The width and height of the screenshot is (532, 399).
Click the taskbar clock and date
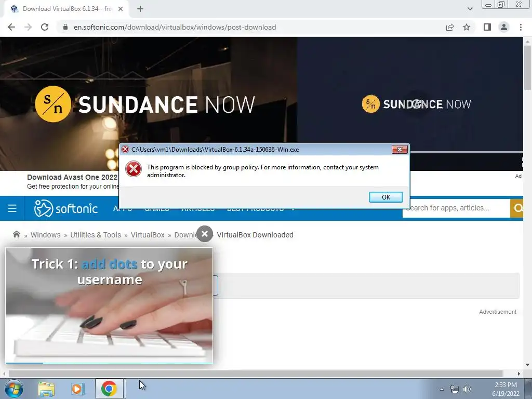(x=506, y=389)
